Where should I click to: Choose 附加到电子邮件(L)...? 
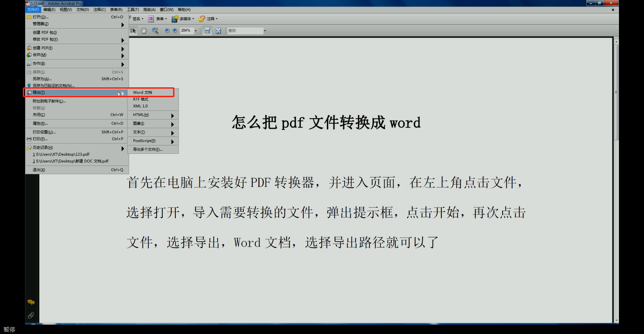[x=77, y=101]
